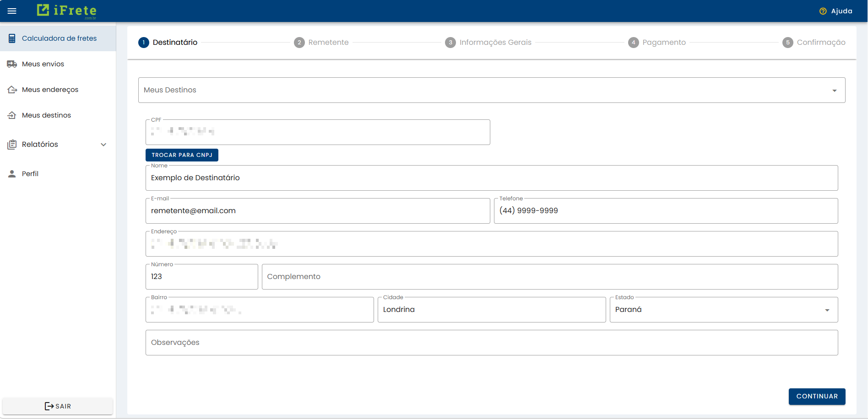
Task: Open the hamburger menu icon
Action: click(12, 11)
